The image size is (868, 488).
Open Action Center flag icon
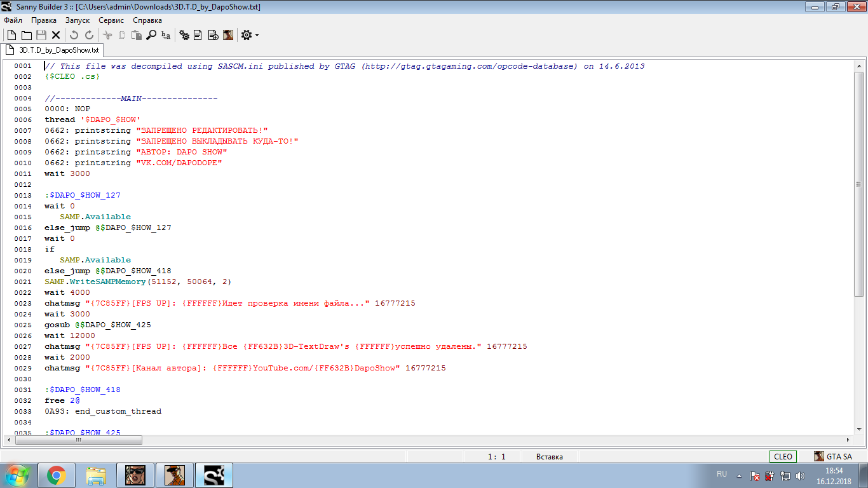coord(755,475)
